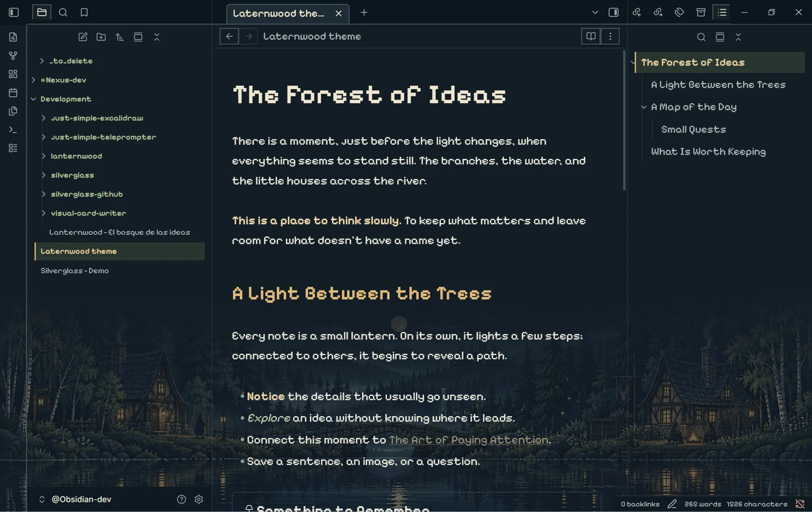Follow The Art of Paying Attention link

click(x=469, y=440)
